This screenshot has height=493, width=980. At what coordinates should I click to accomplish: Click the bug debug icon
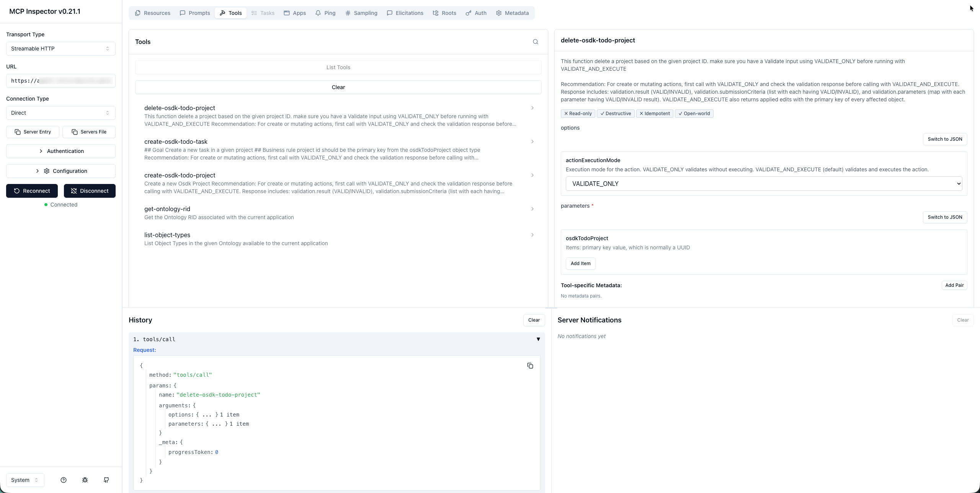(x=85, y=480)
